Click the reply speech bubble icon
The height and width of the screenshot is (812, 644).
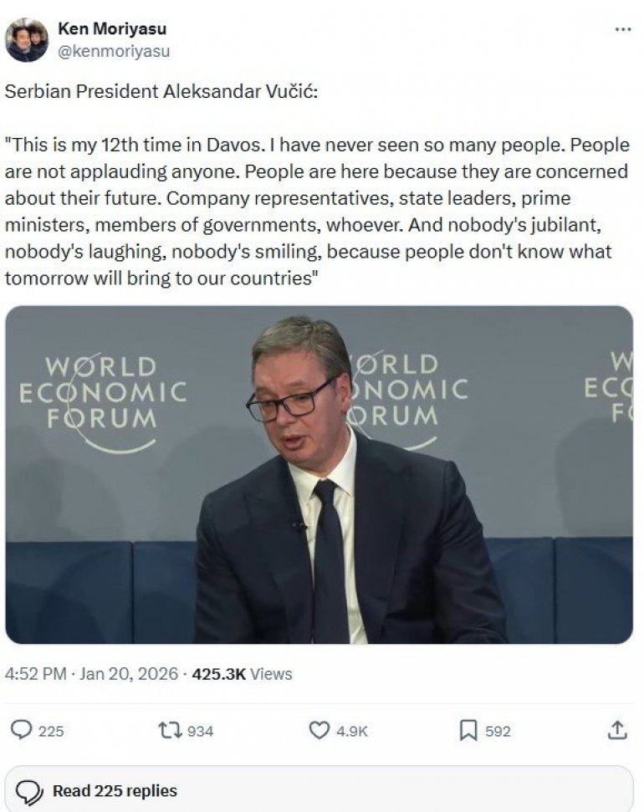(21, 730)
